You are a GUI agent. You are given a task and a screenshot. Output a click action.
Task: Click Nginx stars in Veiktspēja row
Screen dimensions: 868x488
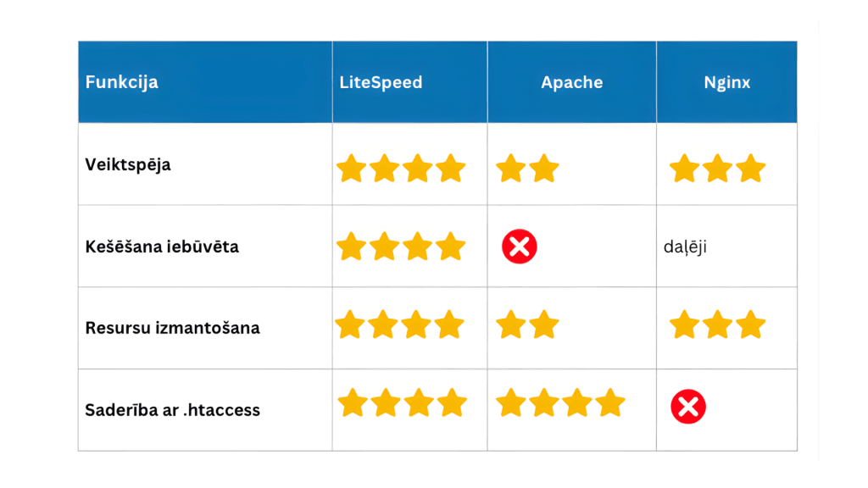pyautogui.click(x=717, y=168)
